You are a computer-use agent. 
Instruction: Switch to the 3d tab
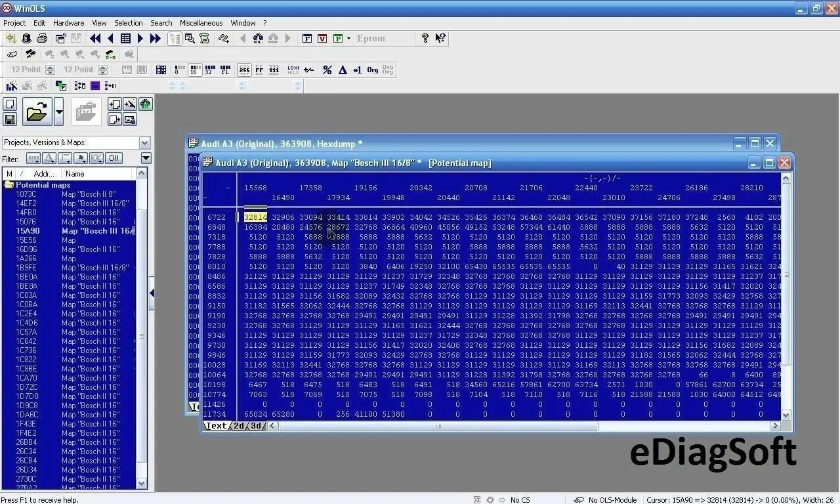pyautogui.click(x=256, y=426)
